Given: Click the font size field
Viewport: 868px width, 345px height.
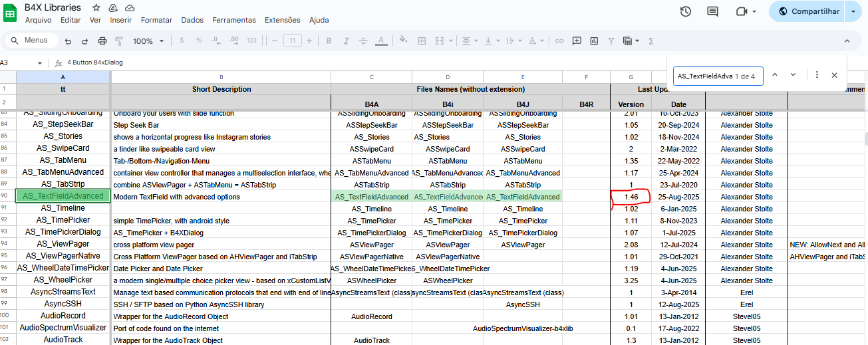Looking at the screenshot, I should click(293, 41).
